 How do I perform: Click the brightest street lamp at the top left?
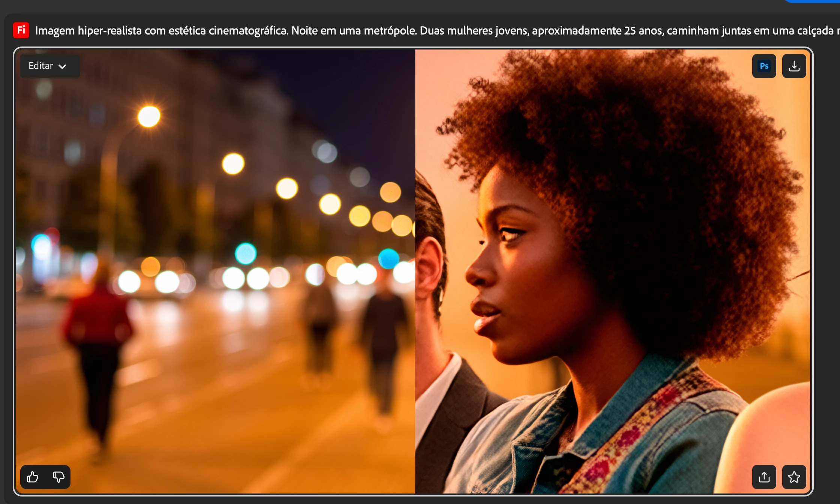[x=149, y=116]
